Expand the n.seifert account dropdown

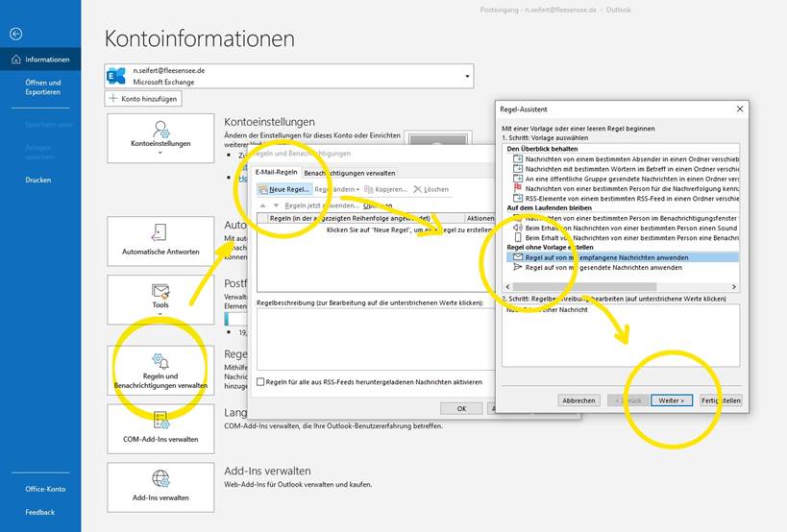(467, 76)
